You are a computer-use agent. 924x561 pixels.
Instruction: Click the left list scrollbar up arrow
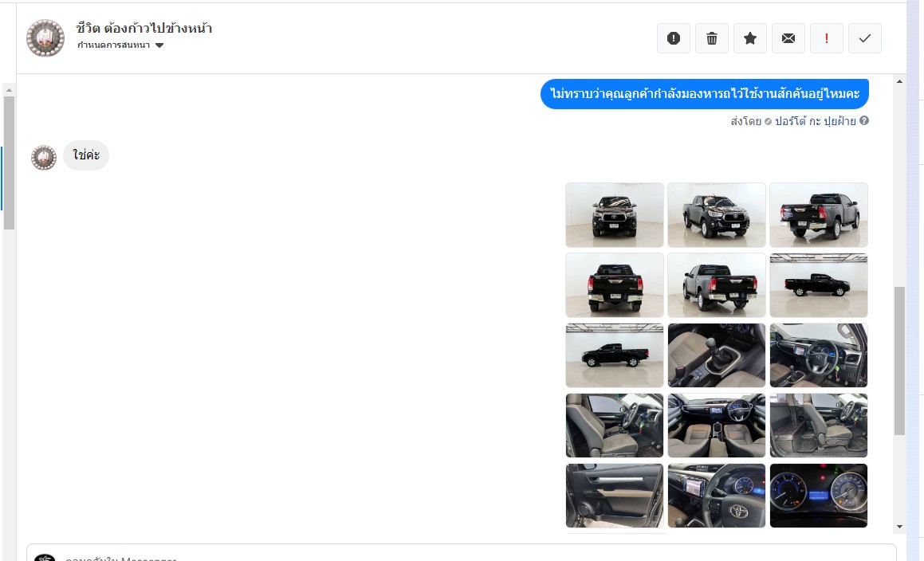coord(9,89)
